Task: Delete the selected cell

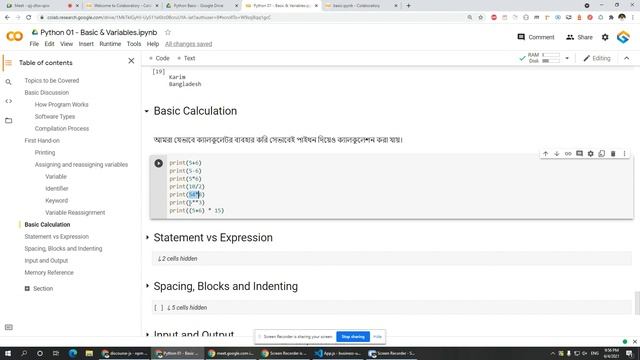Action: [x=613, y=154]
